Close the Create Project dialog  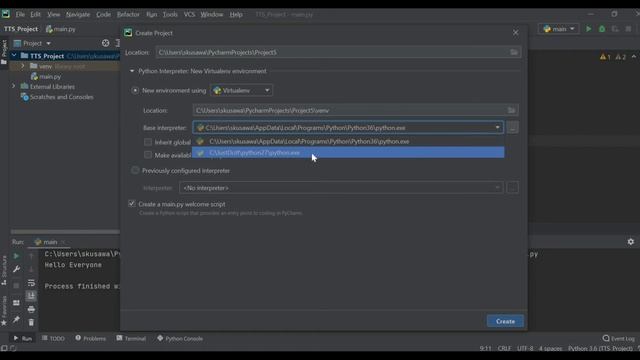coord(516,33)
